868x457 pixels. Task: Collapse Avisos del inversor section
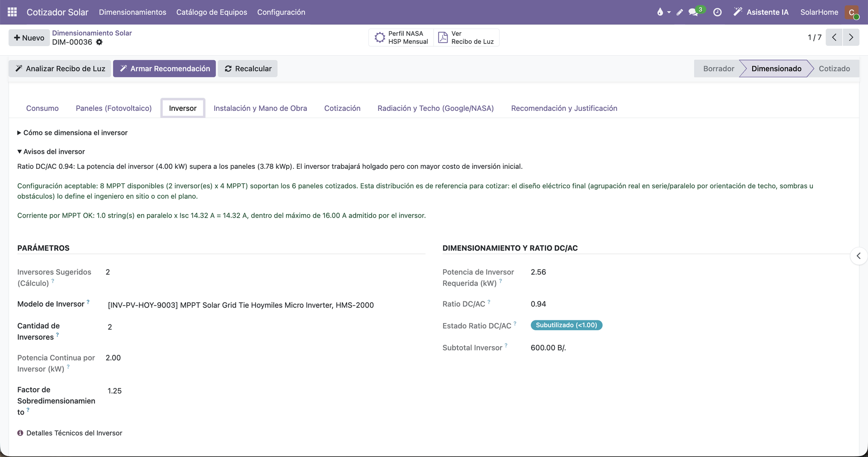coord(51,152)
